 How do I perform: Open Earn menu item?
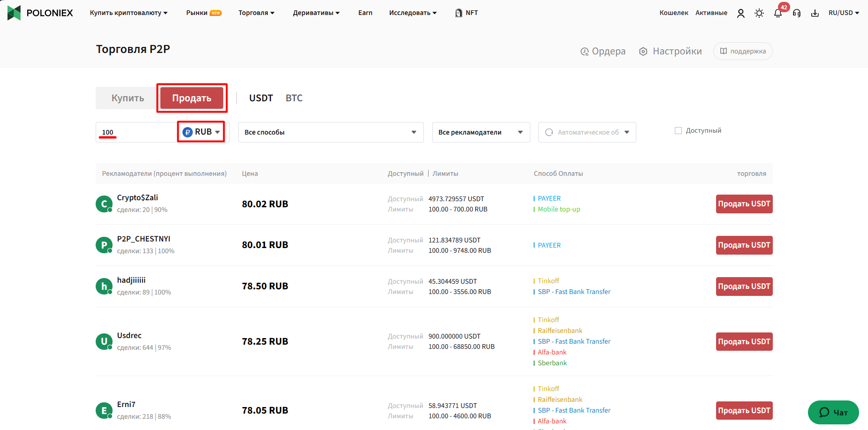pyautogui.click(x=365, y=13)
